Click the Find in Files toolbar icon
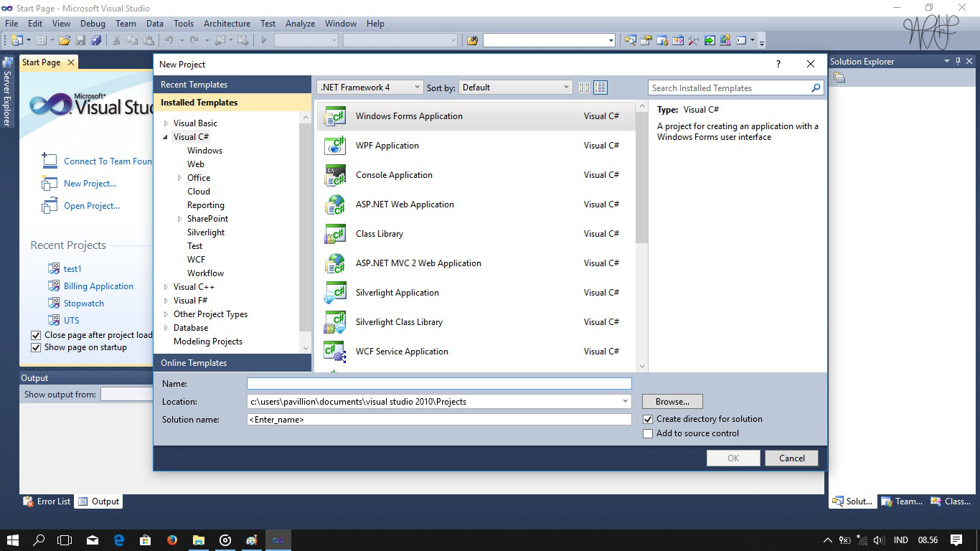The image size is (980, 551). [x=472, y=40]
